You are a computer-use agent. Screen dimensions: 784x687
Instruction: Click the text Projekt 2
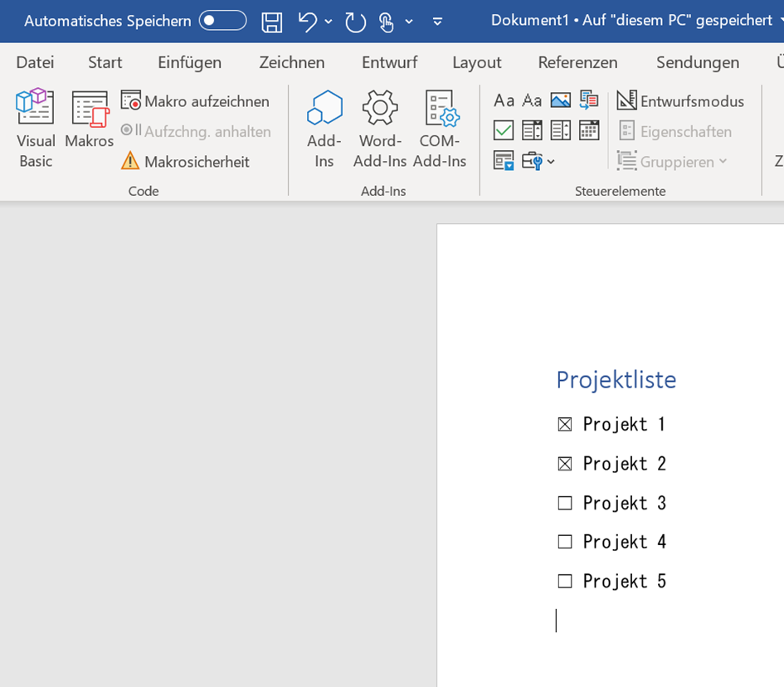tap(624, 464)
